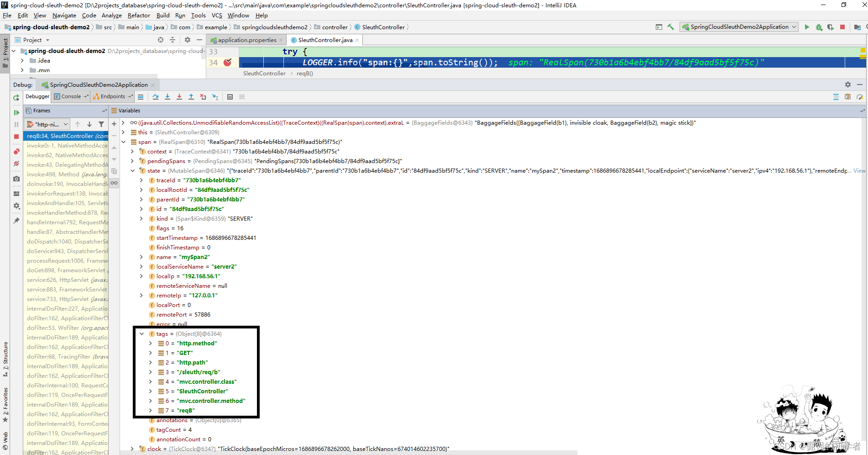Open Evaluate Expression calculator icon
Viewport: 868px width, 455px height.
230,97
